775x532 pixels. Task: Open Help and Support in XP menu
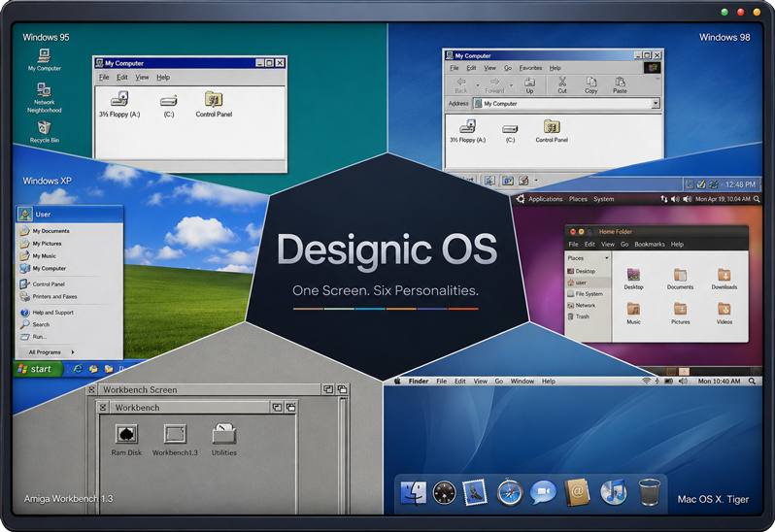click(47, 313)
